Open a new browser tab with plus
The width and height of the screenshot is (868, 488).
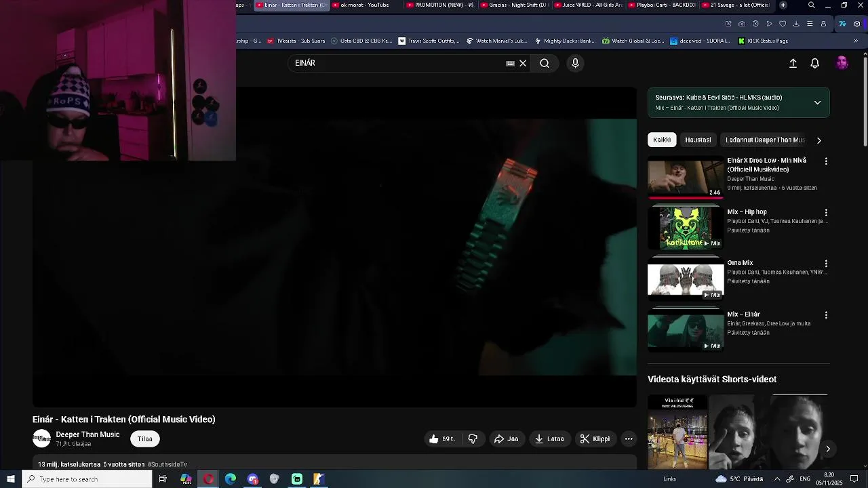click(783, 5)
